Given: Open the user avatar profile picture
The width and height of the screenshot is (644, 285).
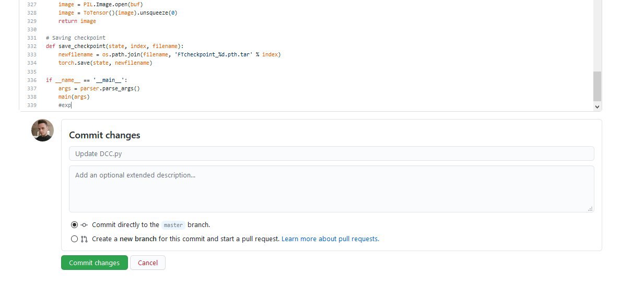Looking at the screenshot, I should [43, 130].
